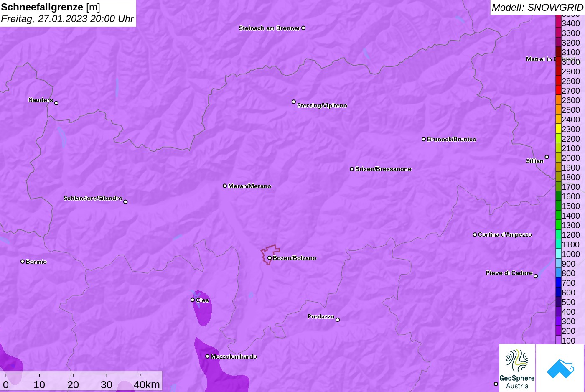Click the Sillian city marker
Image resolution: width=585 pixels, height=392 pixels.
tap(547, 157)
